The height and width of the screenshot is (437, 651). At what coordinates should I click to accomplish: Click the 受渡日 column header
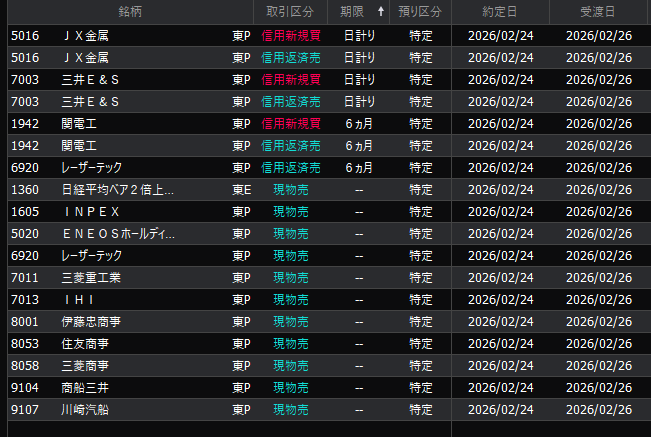tap(598, 12)
